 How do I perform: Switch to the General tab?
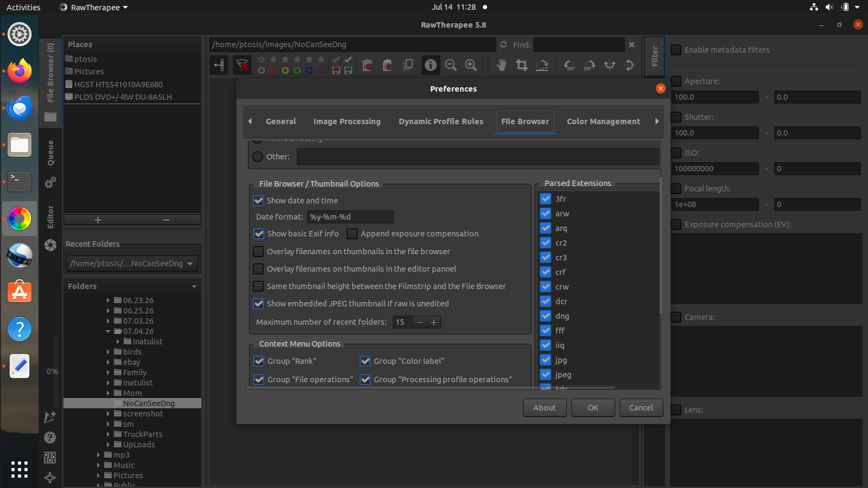[281, 121]
